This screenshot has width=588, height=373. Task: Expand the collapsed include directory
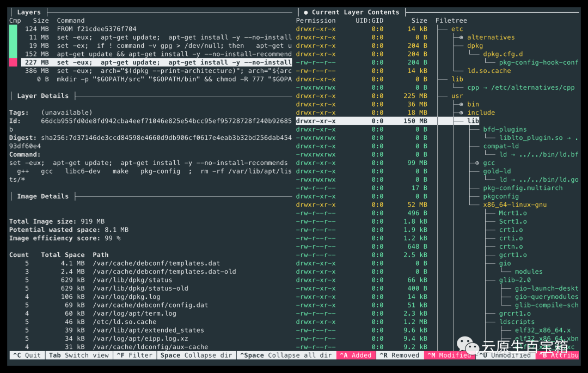(x=461, y=113)
